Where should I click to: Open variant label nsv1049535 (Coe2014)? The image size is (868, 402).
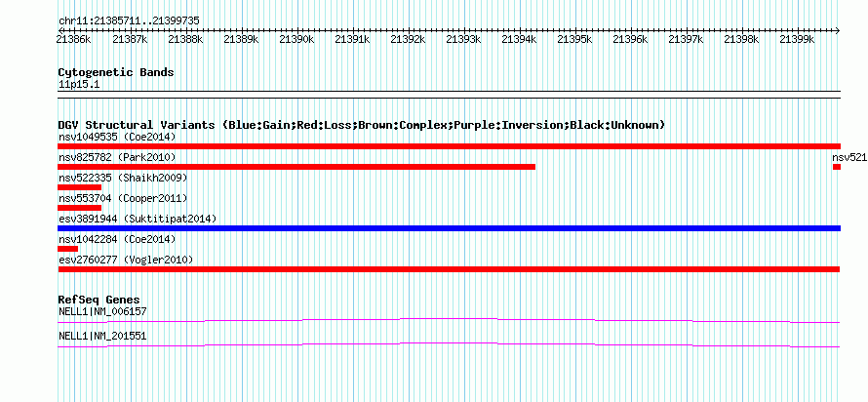[x=116, y=137]
